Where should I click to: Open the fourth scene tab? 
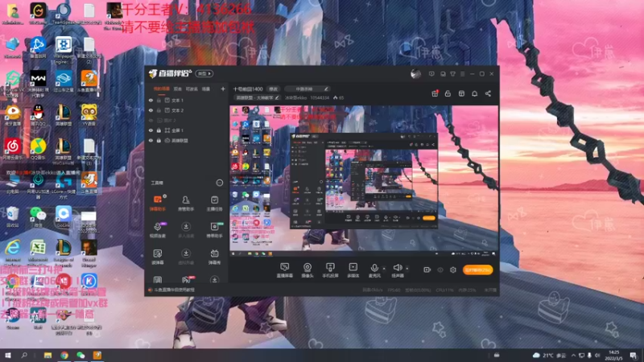click(x=206, y=88)
